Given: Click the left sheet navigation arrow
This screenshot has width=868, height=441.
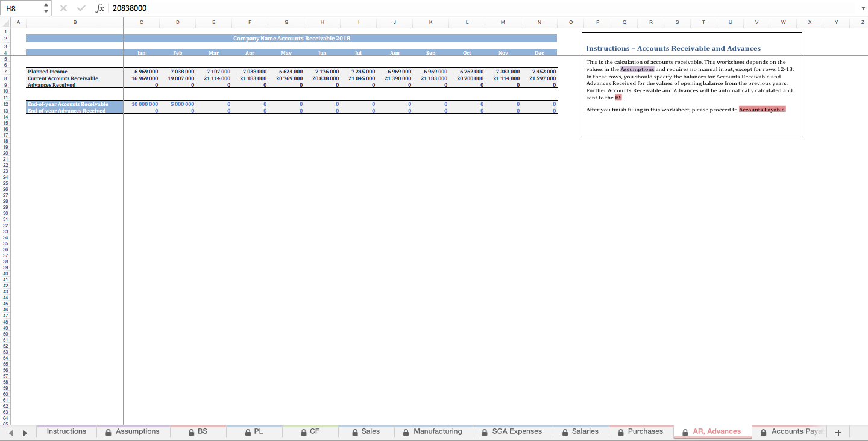Looking at the screenshot, I should pyautogui.click(x=10, y=432).
